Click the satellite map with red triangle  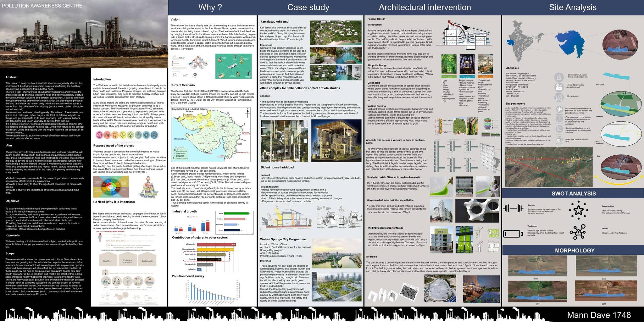[x=548, y=167]
